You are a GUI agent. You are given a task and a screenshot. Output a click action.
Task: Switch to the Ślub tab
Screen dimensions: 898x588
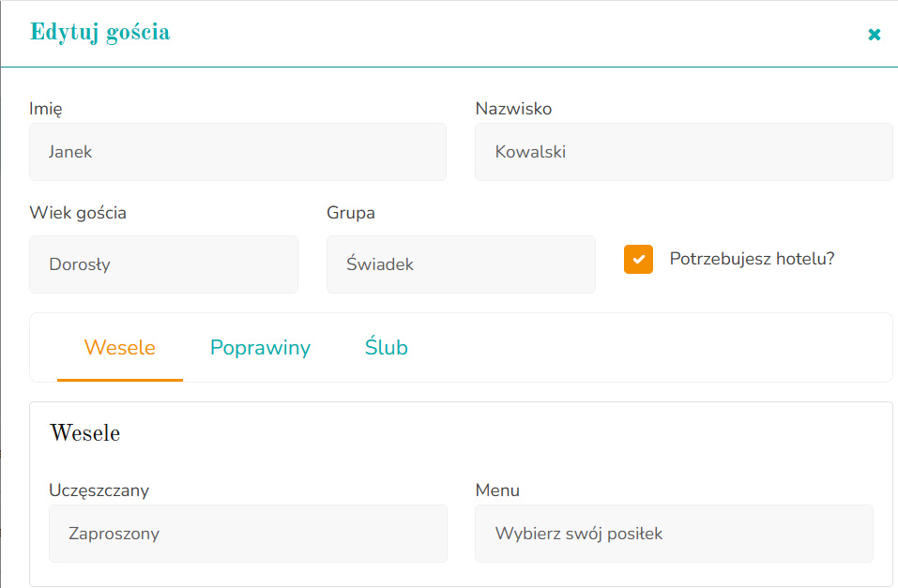pyautogui.click(x=386, y=347)
